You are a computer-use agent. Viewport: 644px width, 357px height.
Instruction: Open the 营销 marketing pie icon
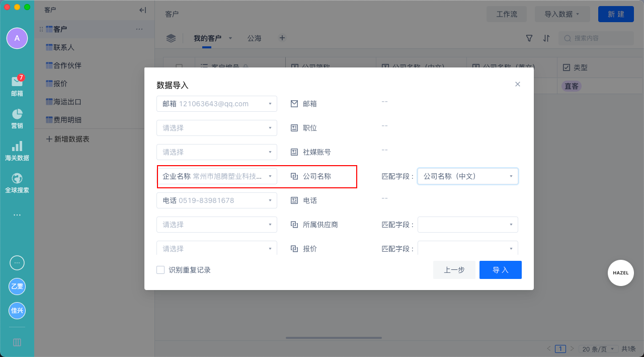[x=17, y=114]
